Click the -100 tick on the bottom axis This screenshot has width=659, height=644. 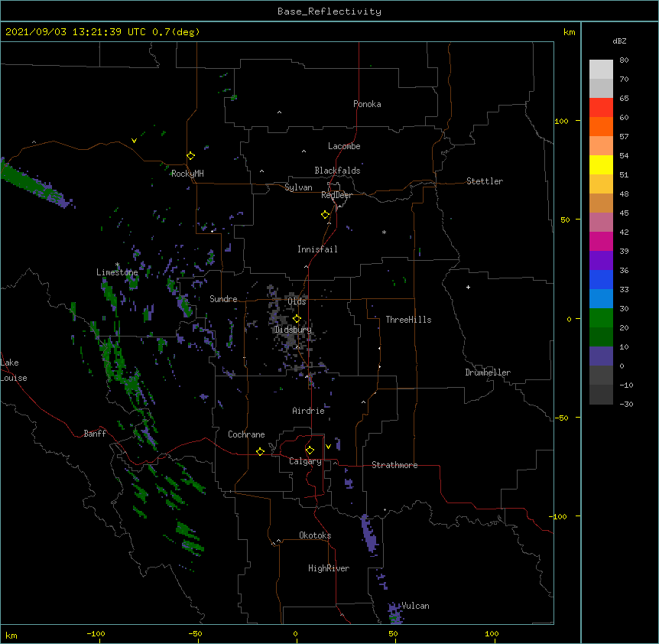click(x=96, y=633)
